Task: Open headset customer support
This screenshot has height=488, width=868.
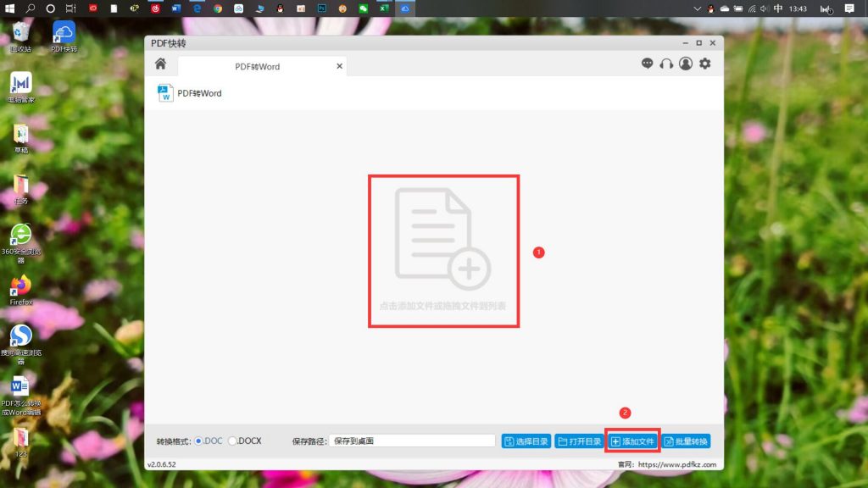Action: coord(666,64)
